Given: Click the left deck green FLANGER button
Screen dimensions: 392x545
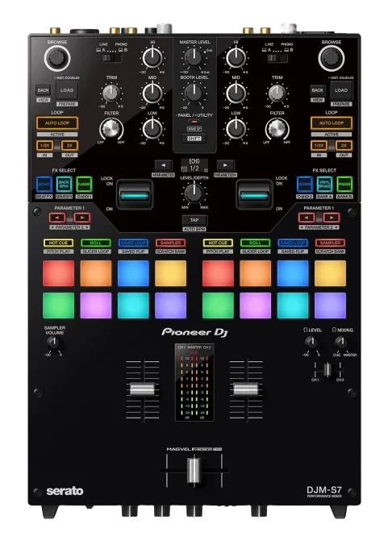Looking at the screenshot, I should click(x=84, y=184).
